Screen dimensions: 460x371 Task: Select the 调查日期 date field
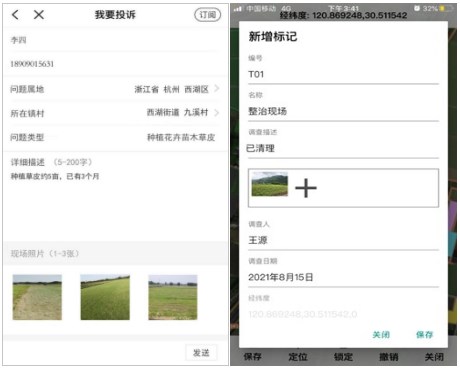coord(343,277)
